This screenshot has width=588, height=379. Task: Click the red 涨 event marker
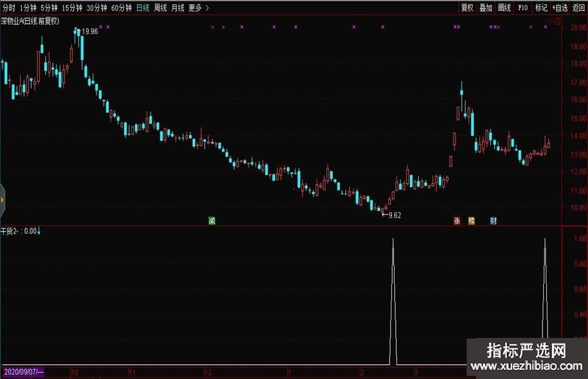457,221
